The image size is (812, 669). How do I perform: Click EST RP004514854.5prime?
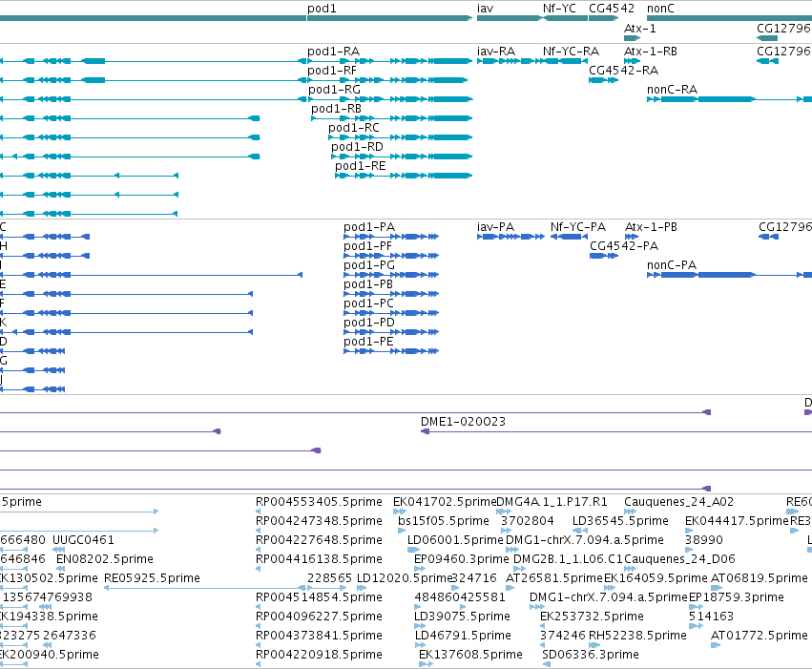[319, 597]
